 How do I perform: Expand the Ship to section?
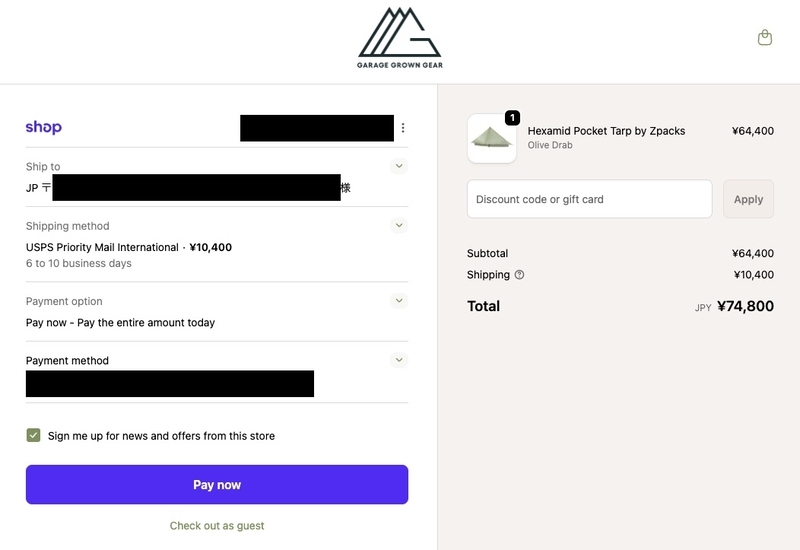[399, 166]
